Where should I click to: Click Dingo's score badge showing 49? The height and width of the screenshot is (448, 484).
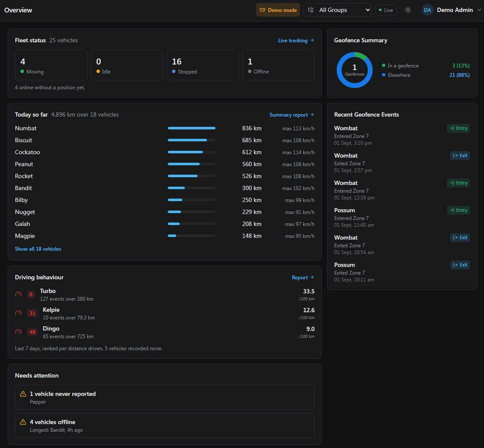pos(32,332)
